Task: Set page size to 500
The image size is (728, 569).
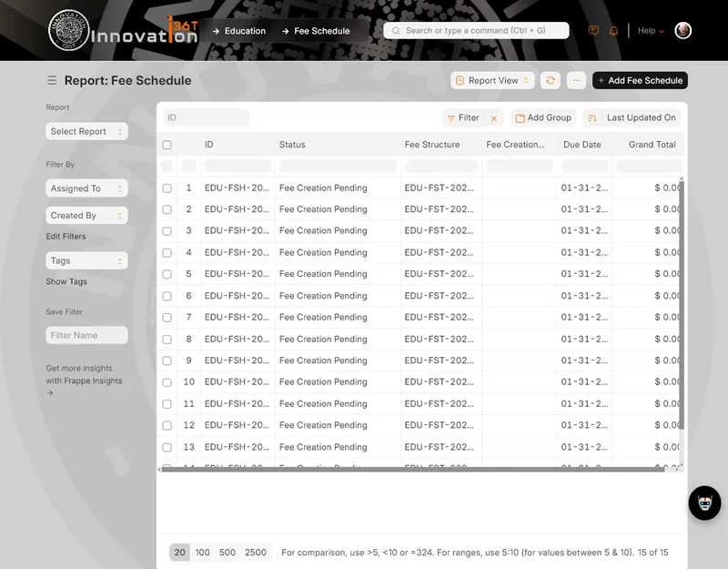Action: coord(227,553)
